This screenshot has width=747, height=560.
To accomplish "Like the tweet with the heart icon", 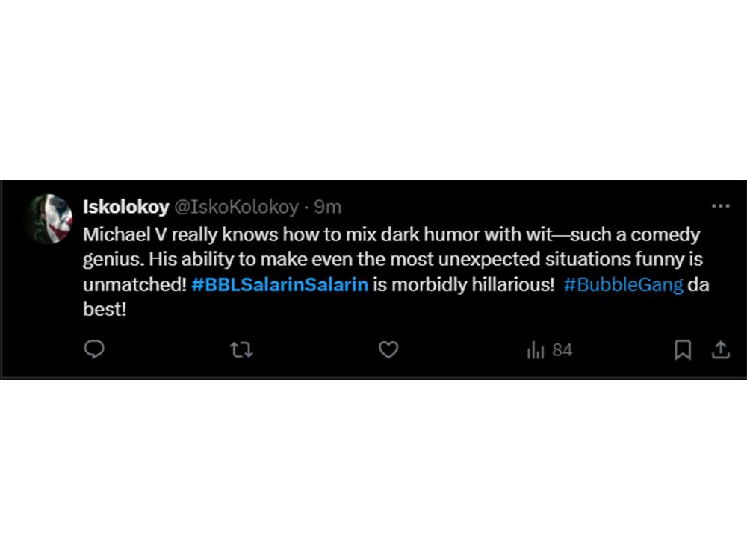I will [x=388, y=349].
